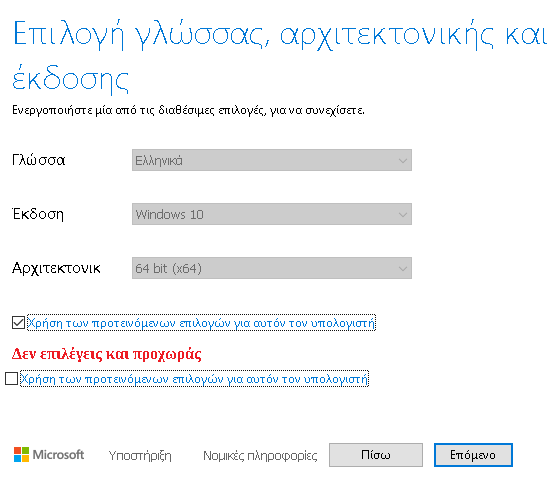Click the chevron arrow of language combo box
Viewport: 560px width, 483px height.
click(403, 161)
